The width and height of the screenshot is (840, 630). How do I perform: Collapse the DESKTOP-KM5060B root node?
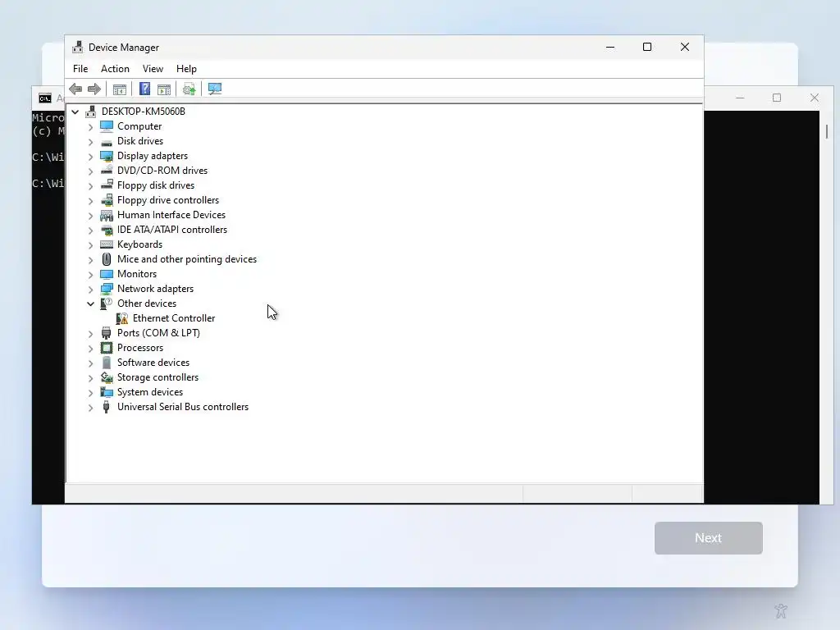pyautogui.click(x=75, y=112)
